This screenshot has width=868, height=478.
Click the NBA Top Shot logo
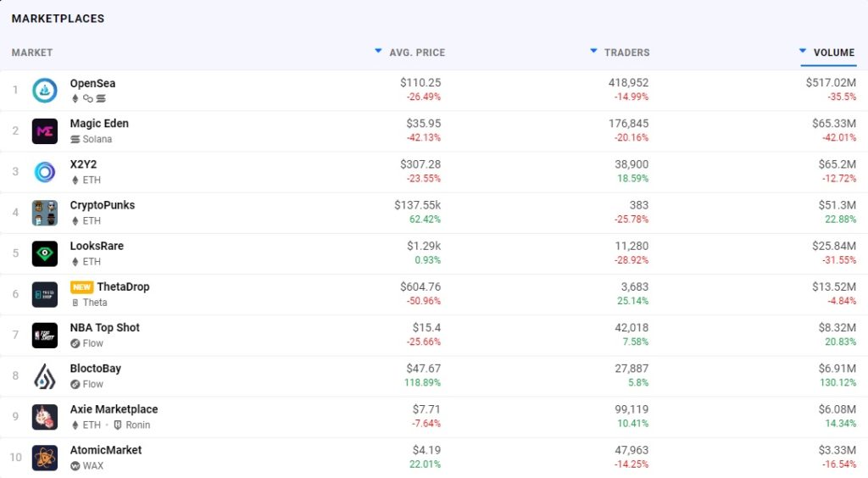click(x=45, y=336)
